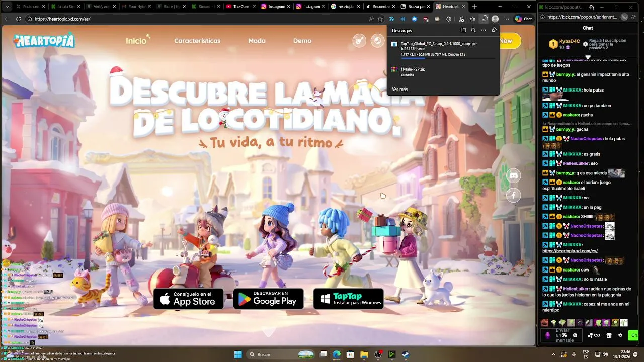Click the Edge downloads toolbar icon
The image size is (644, 362).
coord(484,19)
